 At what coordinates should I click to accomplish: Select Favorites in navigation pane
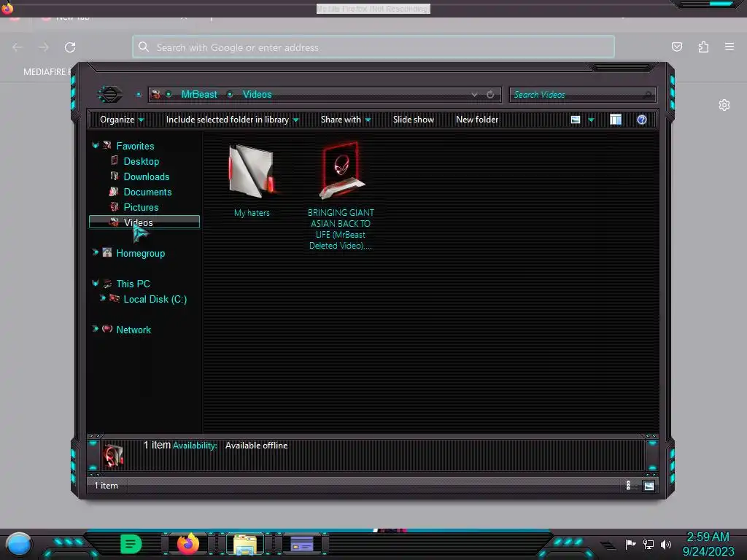(135, 146)
